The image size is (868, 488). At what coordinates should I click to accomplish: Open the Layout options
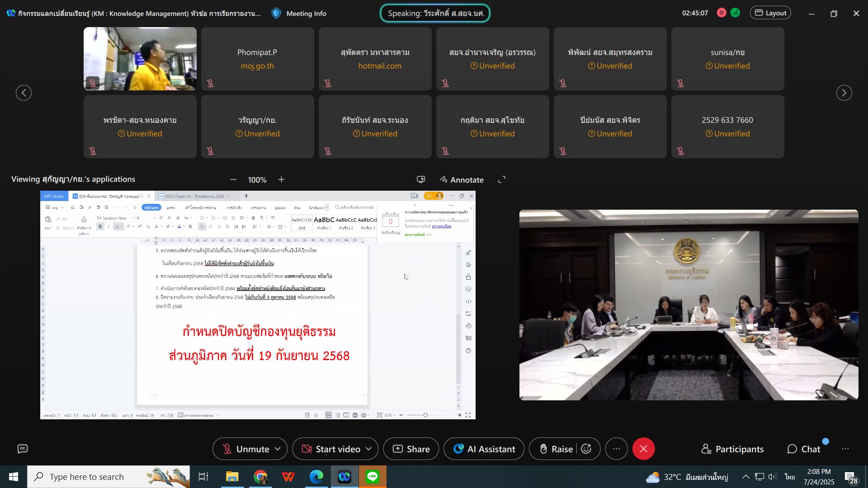[x=770, y=13]
